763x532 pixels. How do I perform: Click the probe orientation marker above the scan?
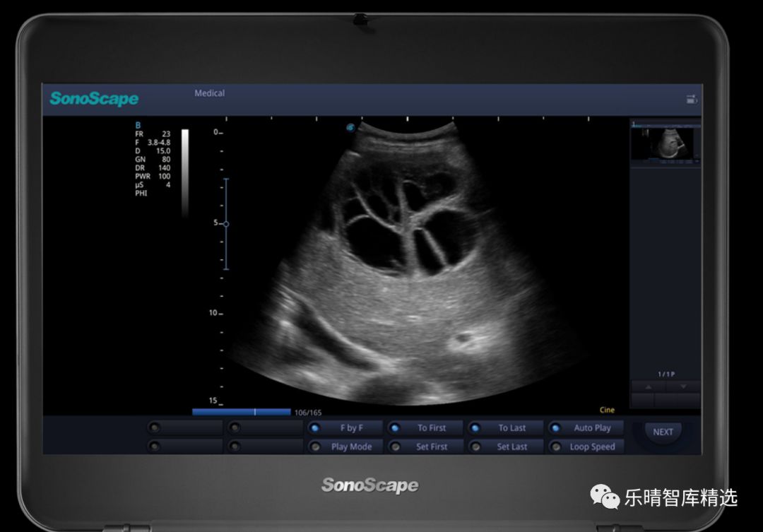350,127
